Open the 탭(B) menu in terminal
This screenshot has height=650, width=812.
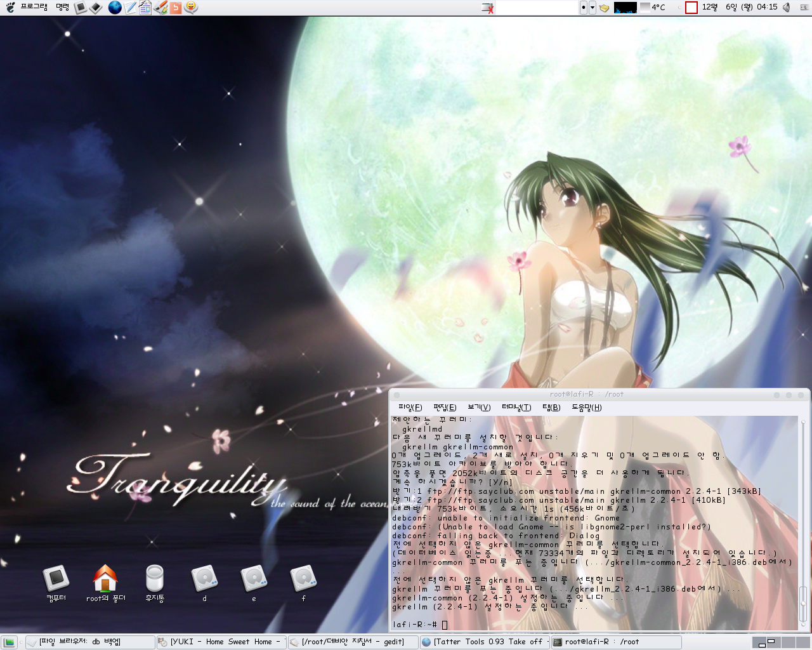tap(551, 408)
